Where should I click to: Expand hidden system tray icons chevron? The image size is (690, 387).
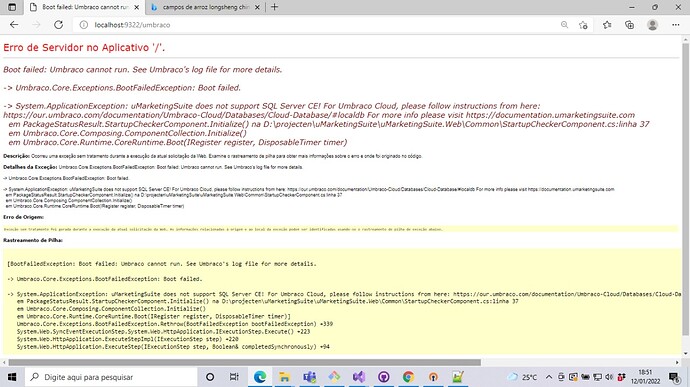click(549, 377)
